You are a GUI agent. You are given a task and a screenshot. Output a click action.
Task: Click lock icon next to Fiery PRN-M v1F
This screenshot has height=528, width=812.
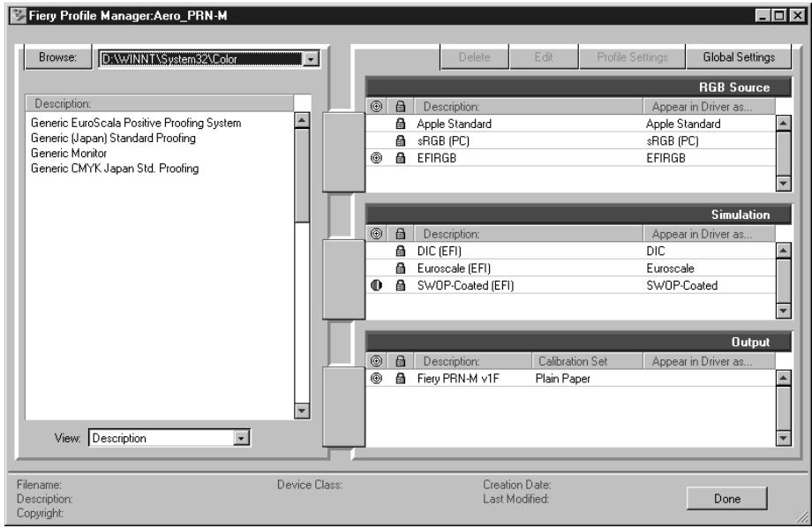[401, 379]
